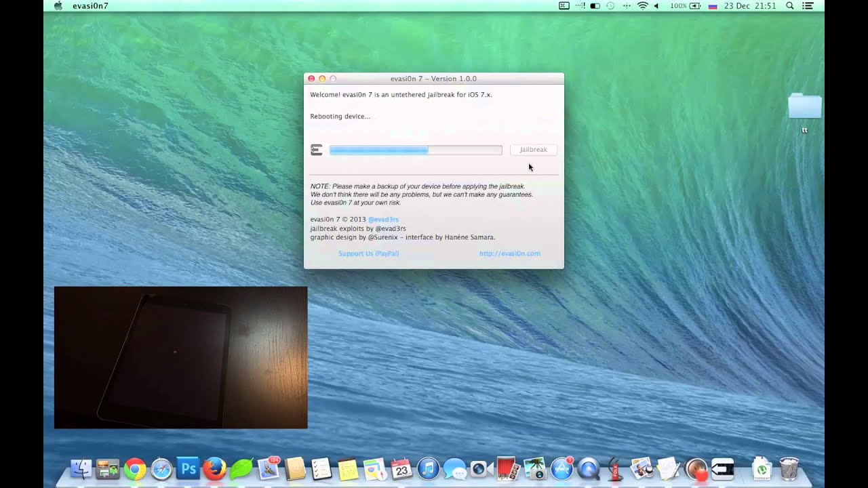This screenshot has width=868, height=488.
Task: Open the tt folder on desktop
Action: (805, 113)
